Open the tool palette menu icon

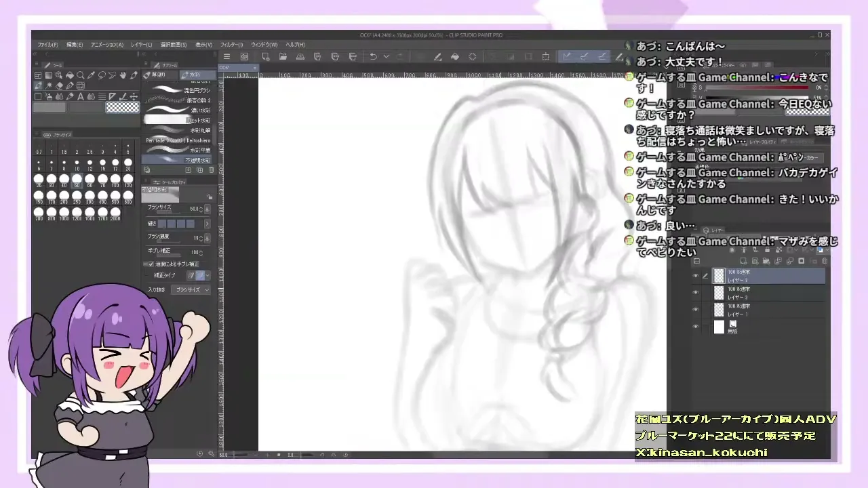(x=37, y=64)
